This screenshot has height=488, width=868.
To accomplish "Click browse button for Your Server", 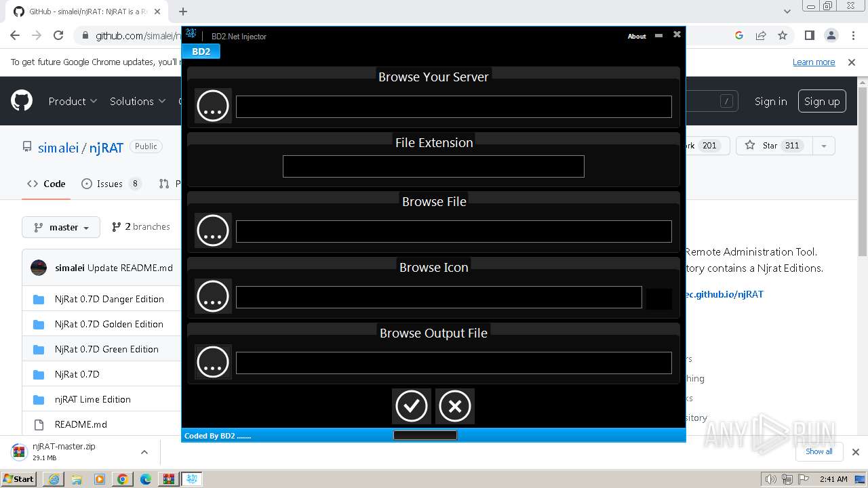I will coord(213,106).
